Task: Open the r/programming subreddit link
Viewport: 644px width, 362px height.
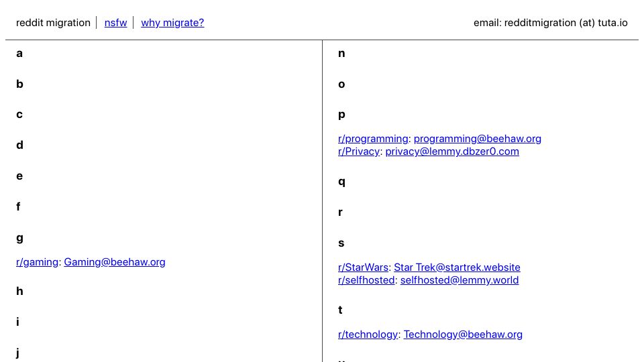Action: [373, 139]
